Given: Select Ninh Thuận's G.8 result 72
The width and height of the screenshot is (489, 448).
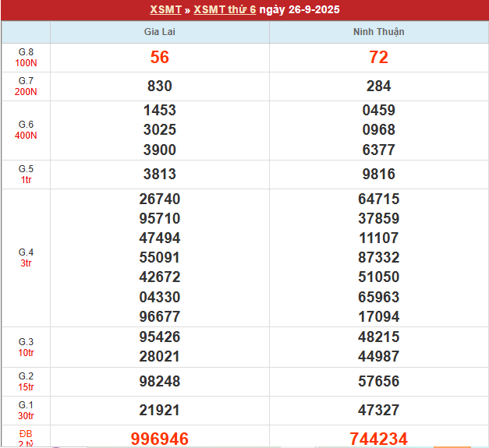Looking at the screenshot, I should (x=378, y=58).
